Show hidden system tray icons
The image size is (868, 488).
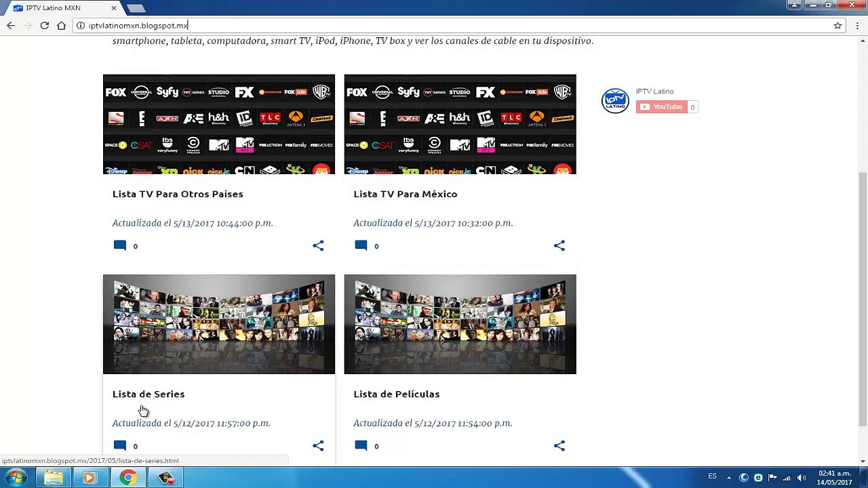point(730,477)
